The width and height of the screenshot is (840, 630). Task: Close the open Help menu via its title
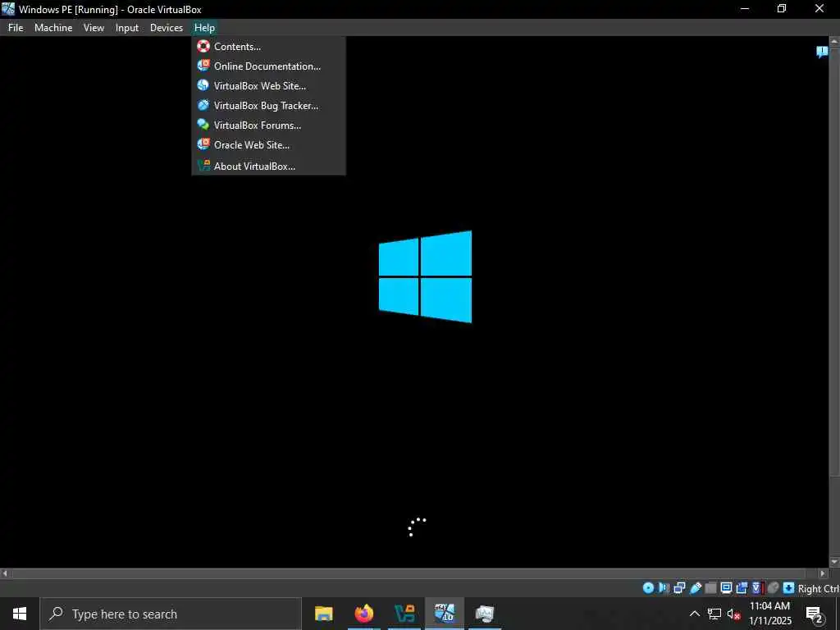tap(204, 28)
